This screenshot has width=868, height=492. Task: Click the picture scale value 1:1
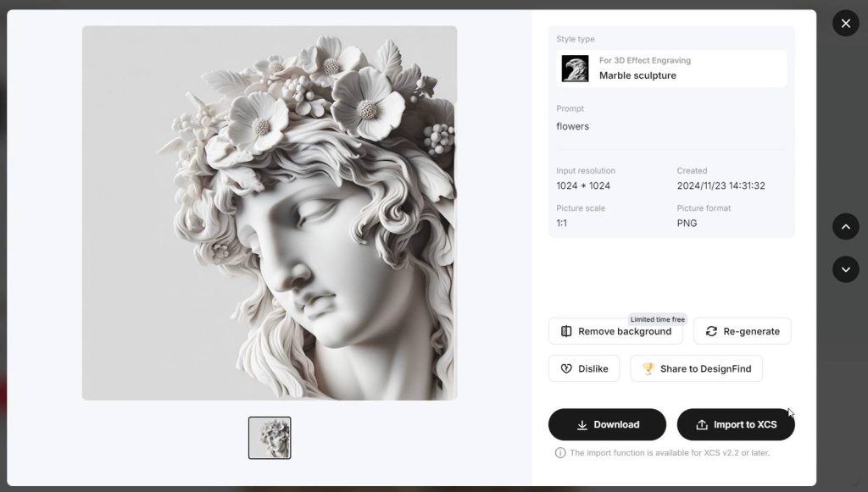[561, 224]
